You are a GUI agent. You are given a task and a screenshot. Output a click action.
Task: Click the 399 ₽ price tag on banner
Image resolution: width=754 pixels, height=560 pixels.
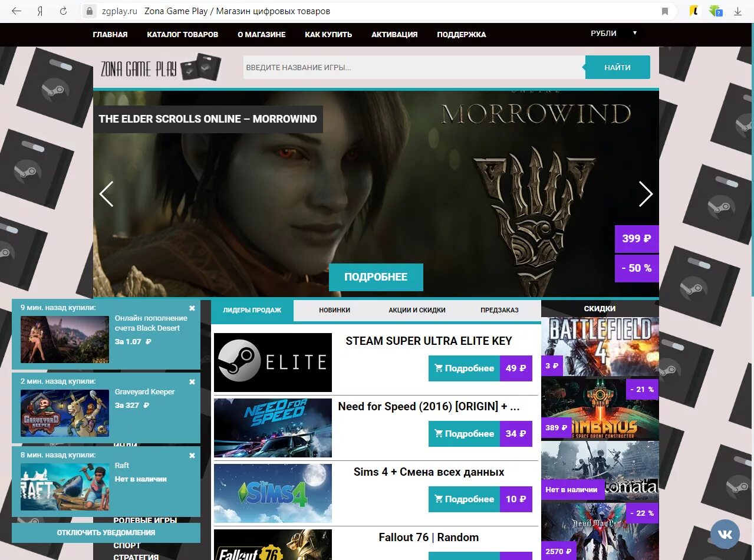coord(637,239)
